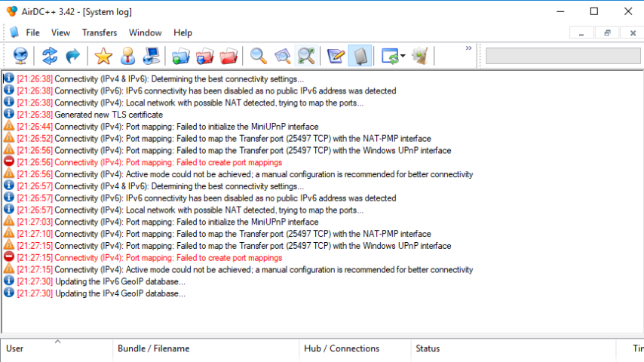The image size is (644, 362).
Task: Open the Window menu
Action: 146,32
